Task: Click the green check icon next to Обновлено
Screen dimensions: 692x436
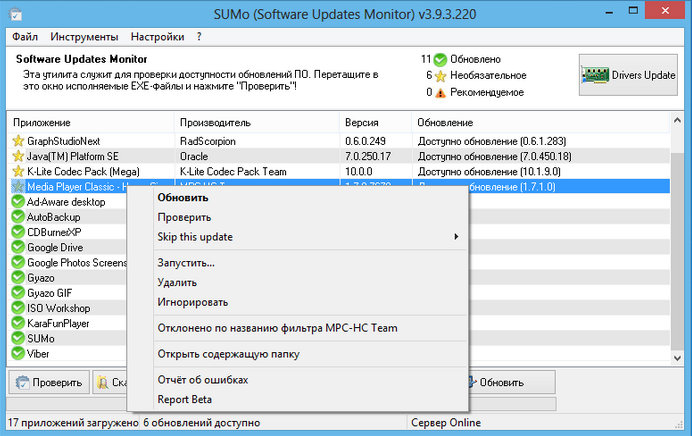Action: click(x=440, y=60)
